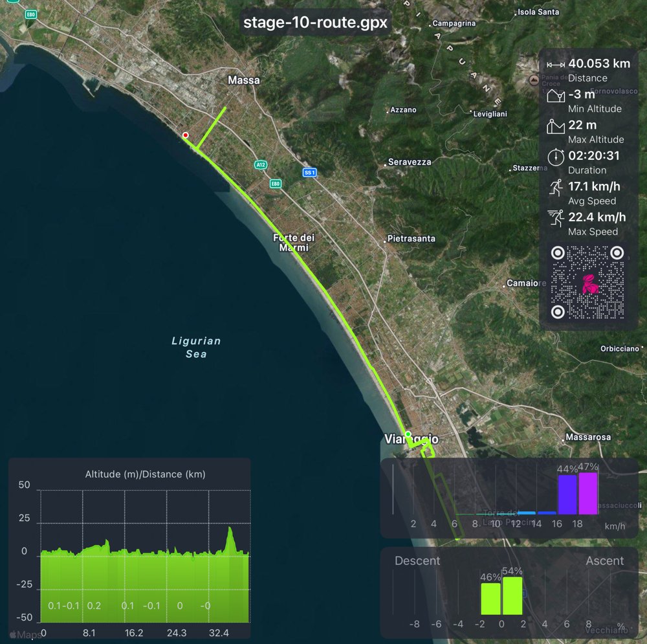Click the E80 shield at top left
647x644 pixels.
click(31, 14)
